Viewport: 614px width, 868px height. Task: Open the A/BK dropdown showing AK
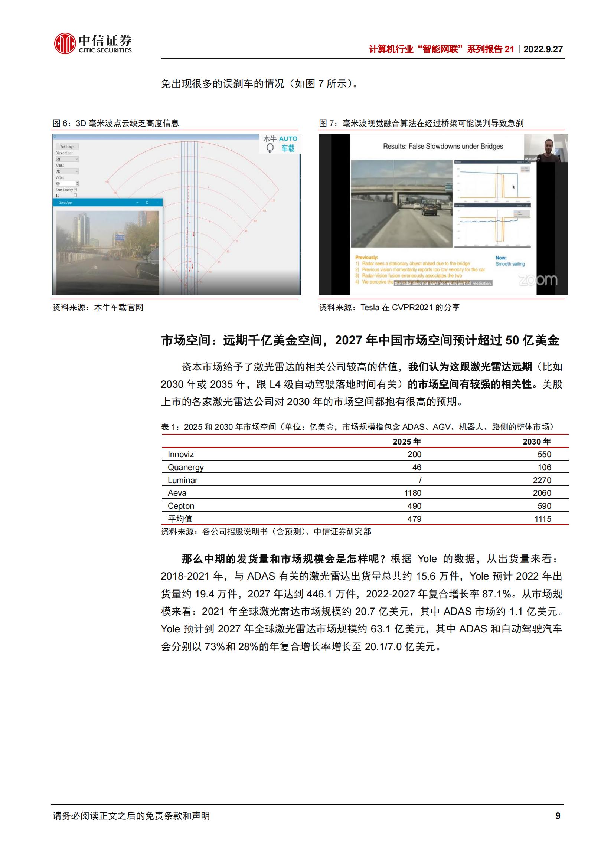coord(67,171)
